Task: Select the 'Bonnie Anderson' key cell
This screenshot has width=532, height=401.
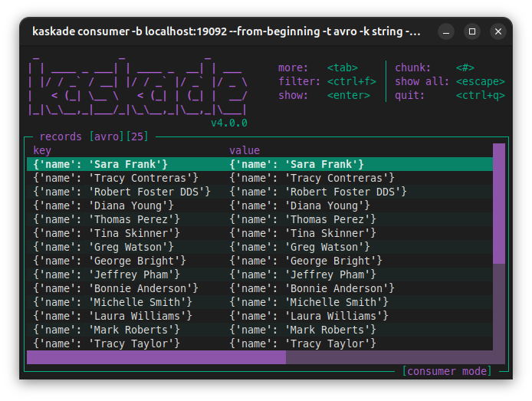Action: (116, 289)
